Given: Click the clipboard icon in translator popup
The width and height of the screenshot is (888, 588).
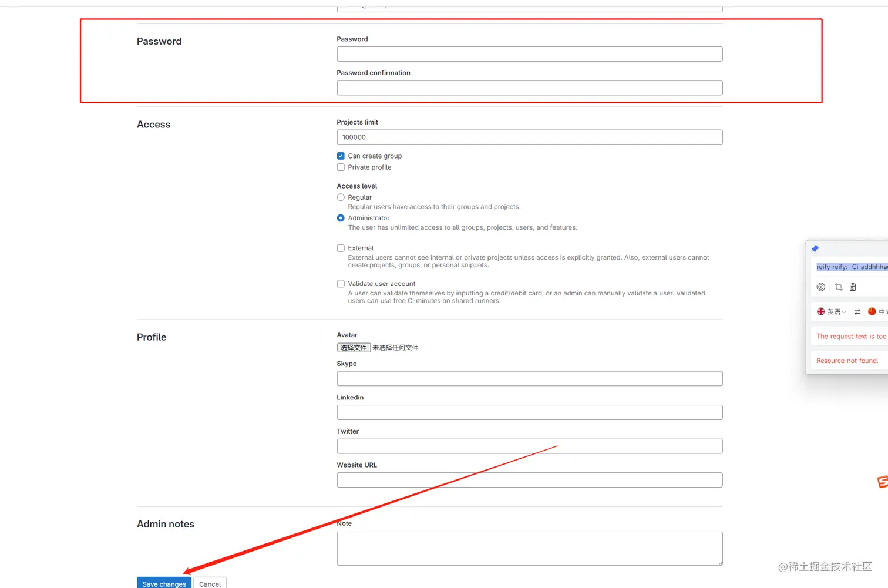Looking at the screenshot, I should click(x=853, y=287).
